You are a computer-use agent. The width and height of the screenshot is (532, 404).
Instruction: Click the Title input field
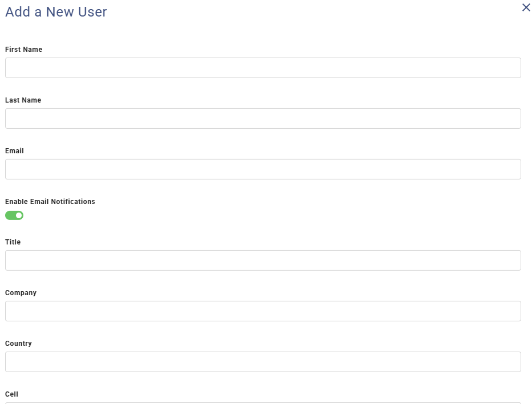tap(263, 260)
